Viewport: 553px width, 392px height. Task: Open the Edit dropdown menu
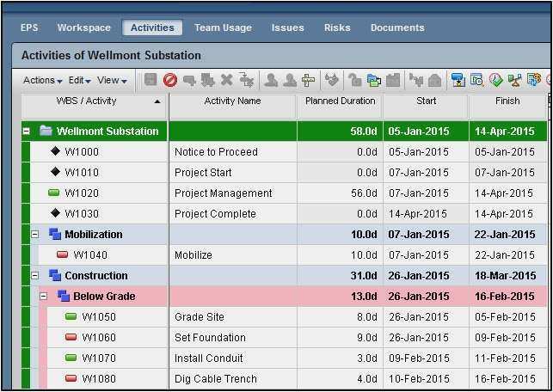coord(79,81)
